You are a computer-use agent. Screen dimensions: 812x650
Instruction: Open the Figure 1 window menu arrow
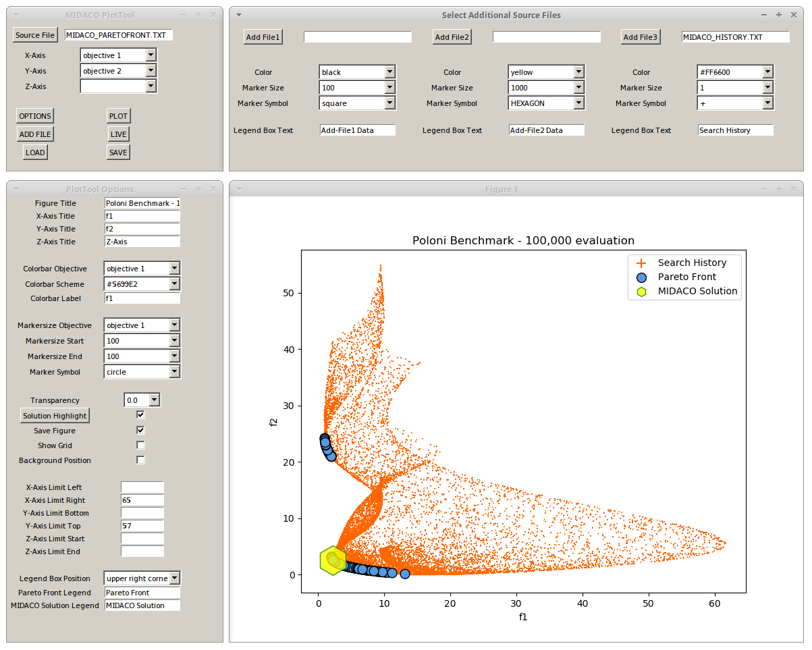click(x=239, y=190)
